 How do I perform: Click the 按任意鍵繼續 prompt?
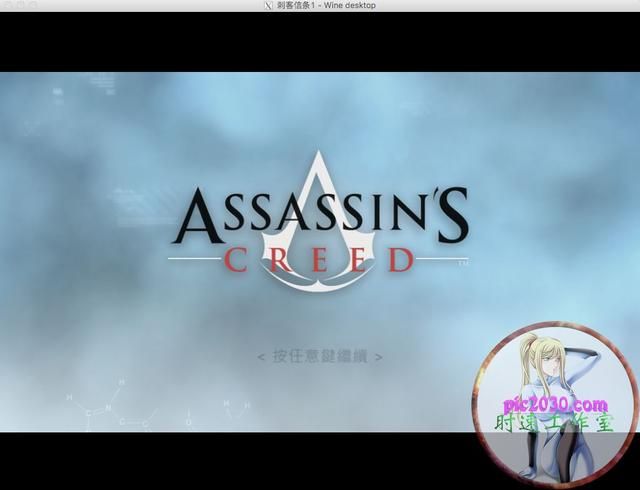point(320,356)
